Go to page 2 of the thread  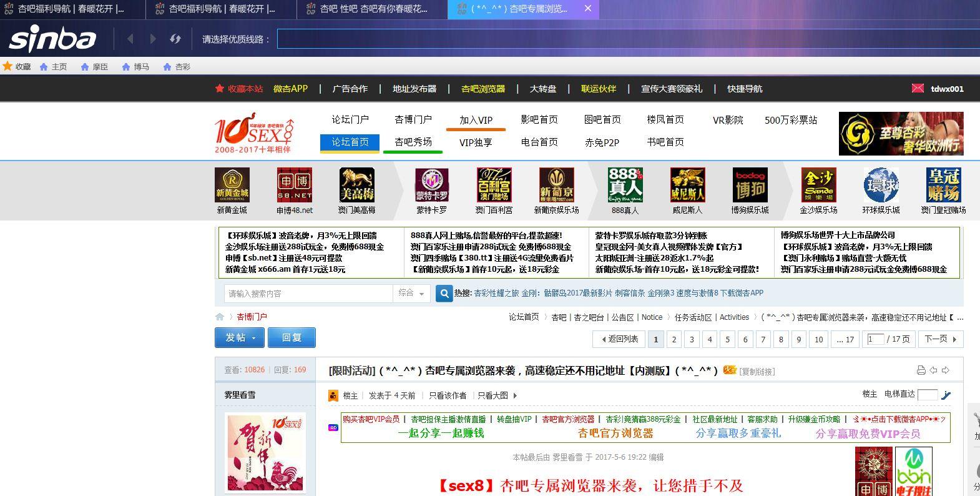coord(674,339)
